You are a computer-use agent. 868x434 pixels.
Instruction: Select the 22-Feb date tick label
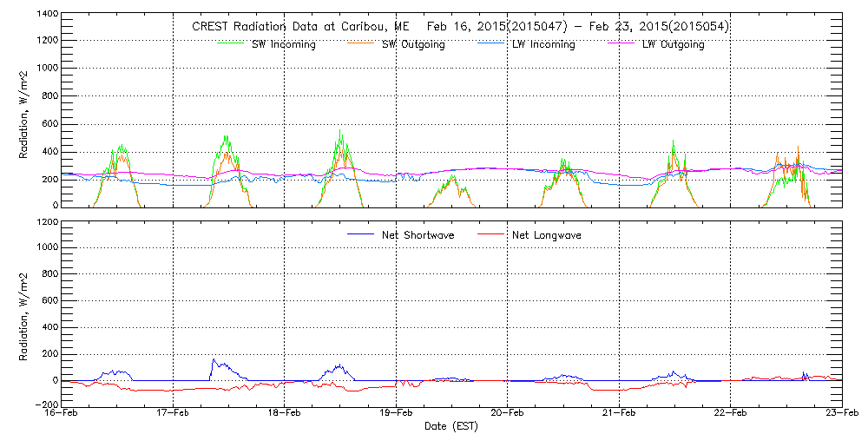[x=731, y=414]
